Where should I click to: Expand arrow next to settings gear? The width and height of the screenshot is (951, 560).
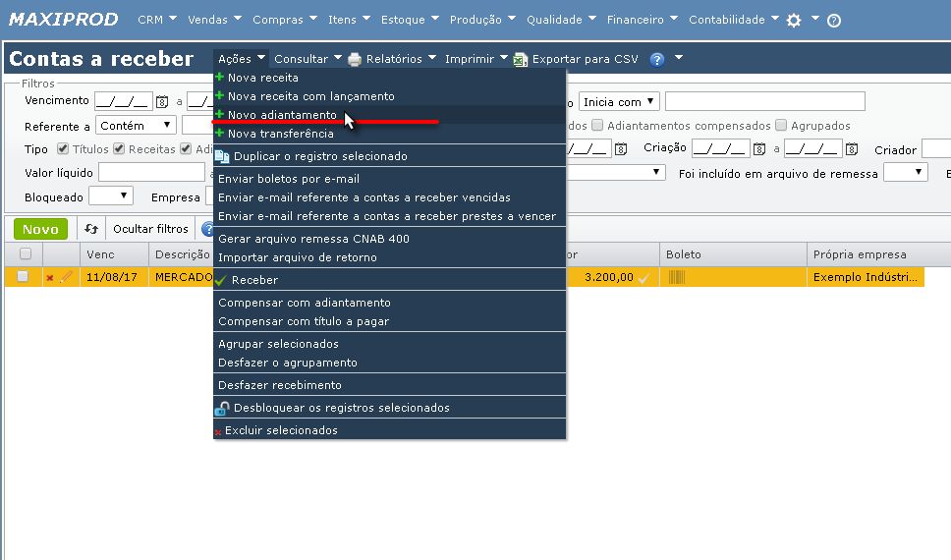click(x=814, y=19)
